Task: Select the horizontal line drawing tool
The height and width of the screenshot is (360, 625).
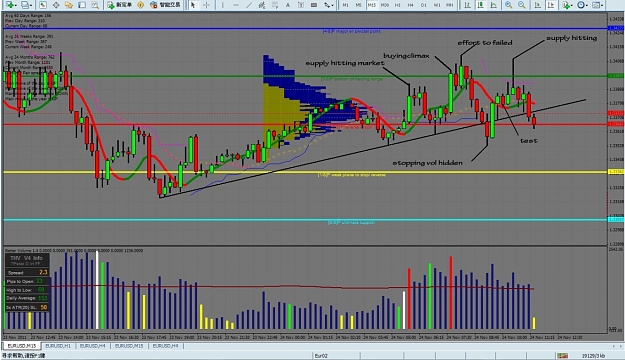Action: coord(236,5)
